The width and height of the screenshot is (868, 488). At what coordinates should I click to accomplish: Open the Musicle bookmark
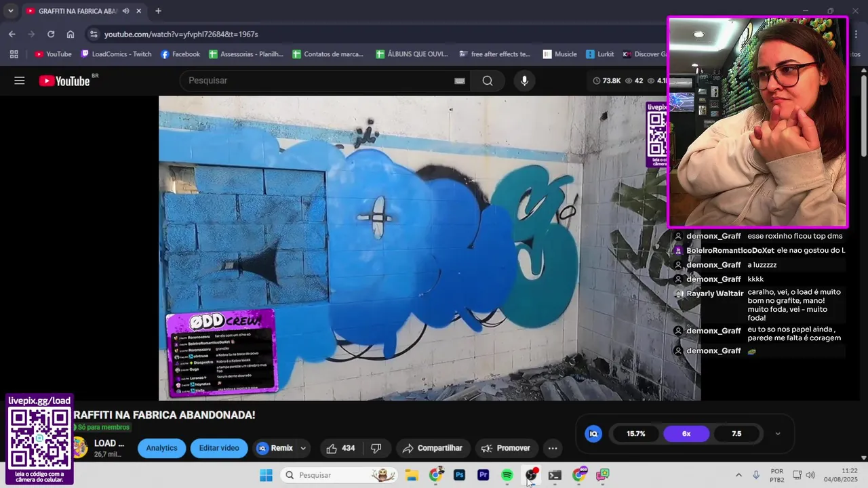(x=559, y=54)
